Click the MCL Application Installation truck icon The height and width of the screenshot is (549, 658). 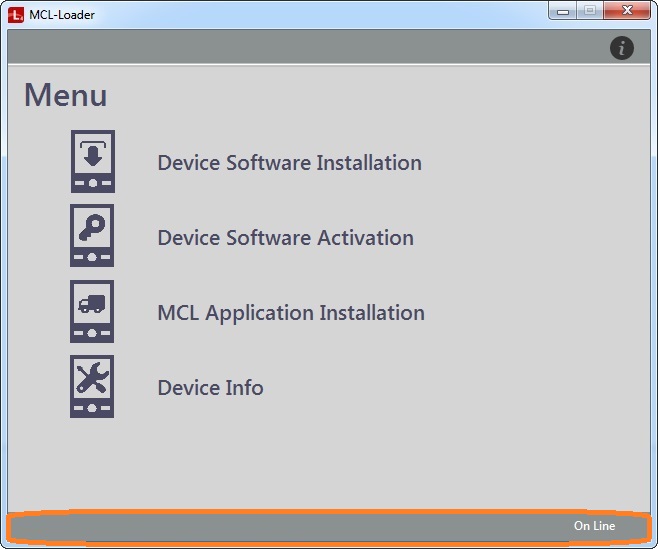click(x=92, y=311)
